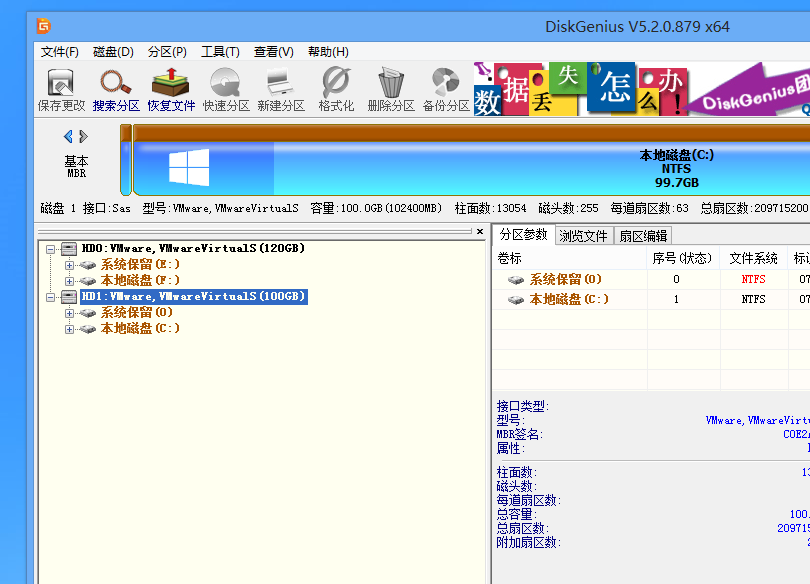Click the 文件系统 column header

pos(754,258)
